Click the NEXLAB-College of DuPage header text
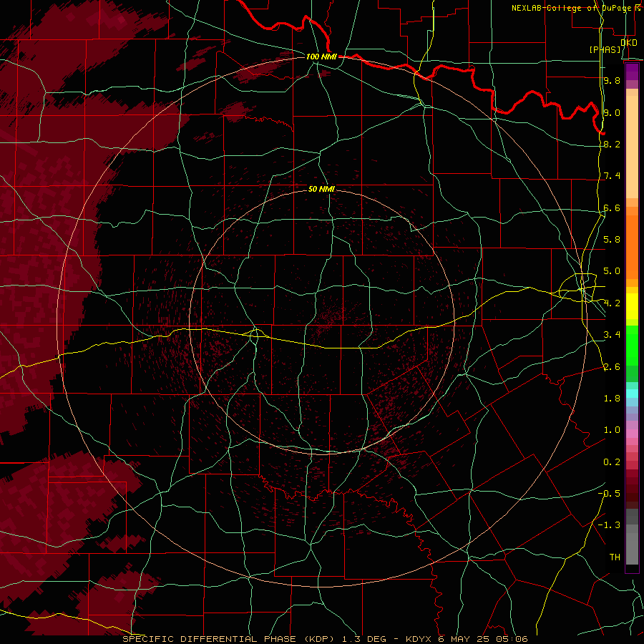The width and height of the screenshot is (644, 644). point(571,8)
